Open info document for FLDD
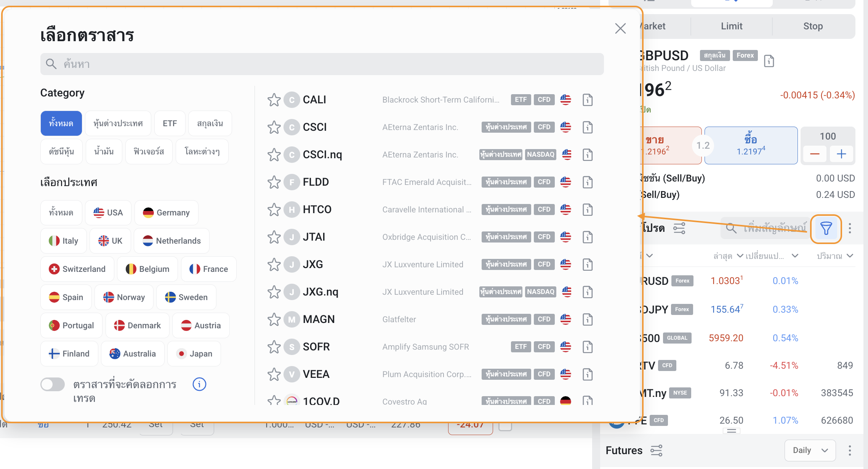Screen dimensions: 868x469 pos(588,182)
